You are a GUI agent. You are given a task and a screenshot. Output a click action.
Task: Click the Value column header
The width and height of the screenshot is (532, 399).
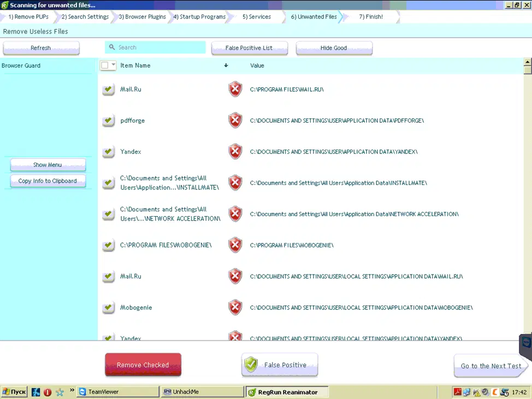click(257, 65)
